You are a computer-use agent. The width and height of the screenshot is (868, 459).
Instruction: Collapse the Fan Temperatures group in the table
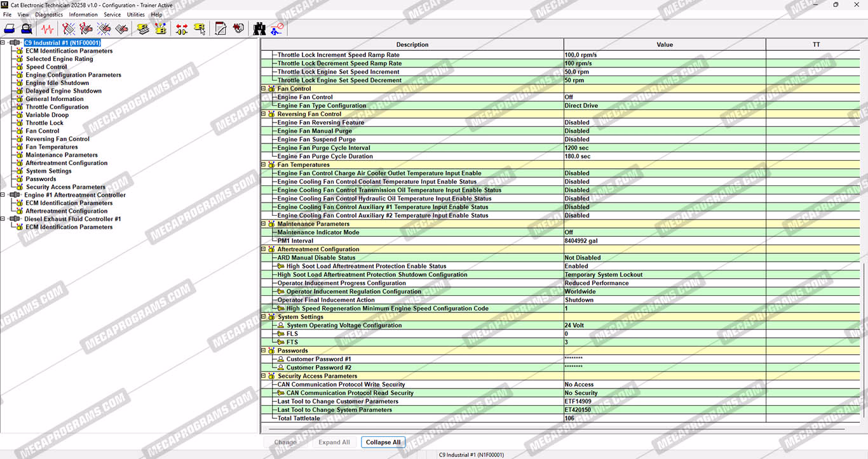point(264,165)
